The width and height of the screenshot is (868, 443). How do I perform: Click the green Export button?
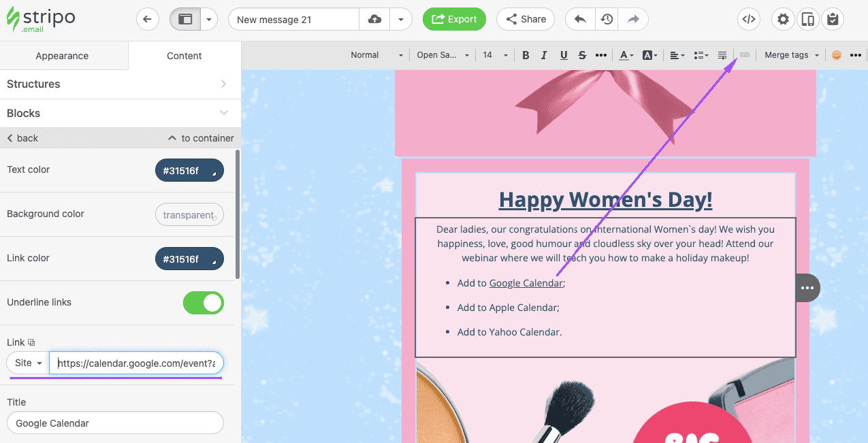pyautogui.click(x=454, y=19)
